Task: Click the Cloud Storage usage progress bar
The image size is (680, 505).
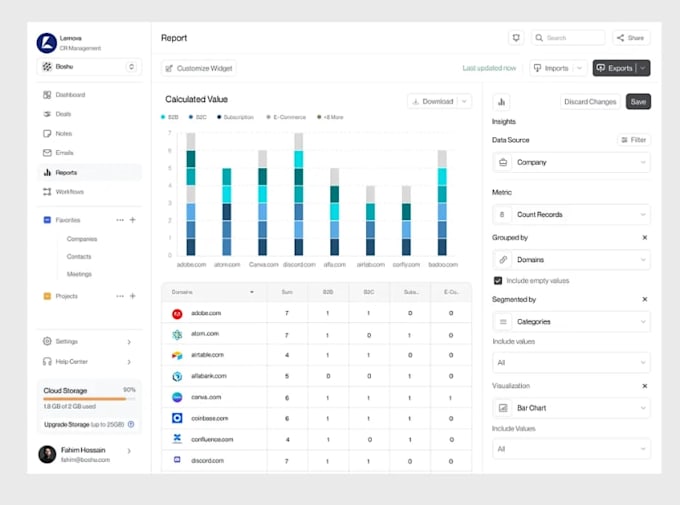Action: point(89,399)
